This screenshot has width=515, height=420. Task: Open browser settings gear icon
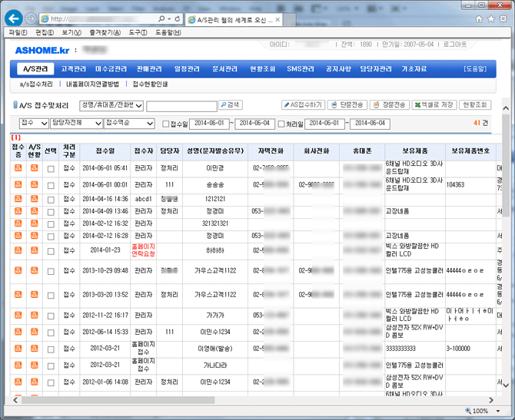503,19
